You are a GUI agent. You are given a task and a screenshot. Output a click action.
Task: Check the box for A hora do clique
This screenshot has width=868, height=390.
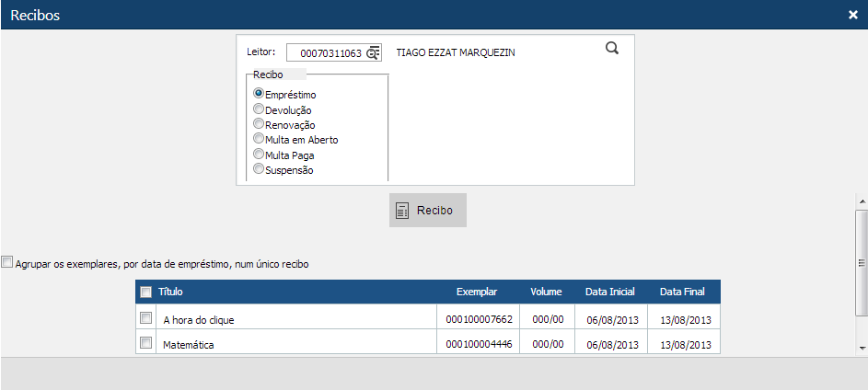[145, 318]
